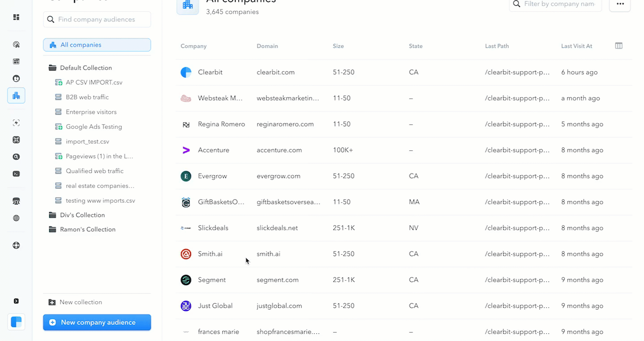Focus the Filter by company name field
This screenshot has height=341, width=644.
click(555, 4)
